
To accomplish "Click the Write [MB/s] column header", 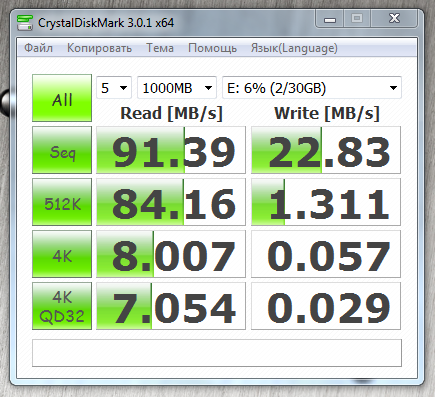I will [x=327, y=113].
